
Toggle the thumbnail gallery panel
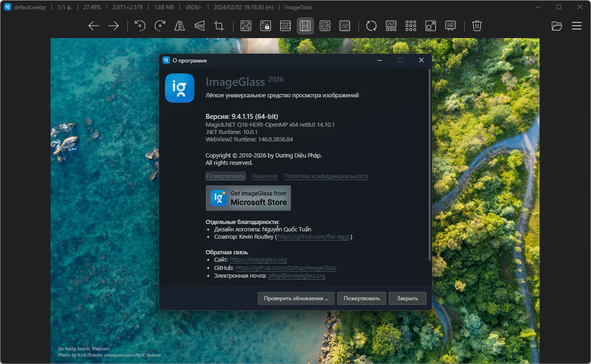[391, 26]
